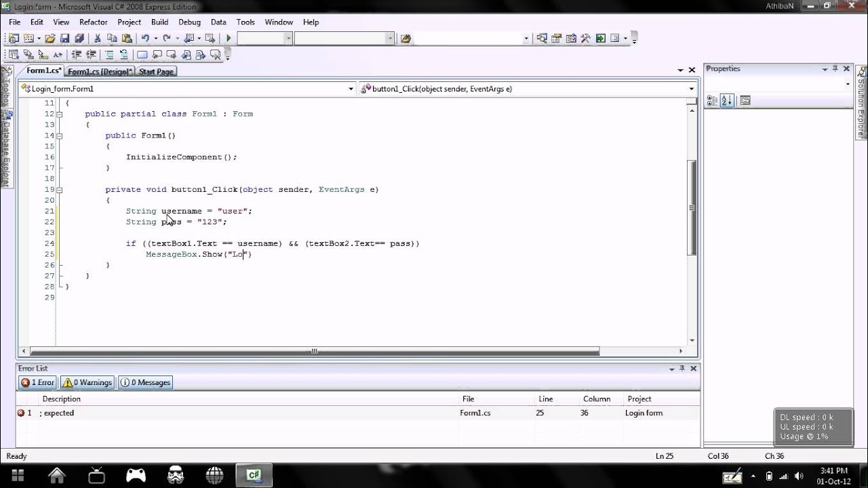The height and width of the screenshot is (488, 868).
Task: Switch Properties to Categorized view
Action: [x=712, y=100]
